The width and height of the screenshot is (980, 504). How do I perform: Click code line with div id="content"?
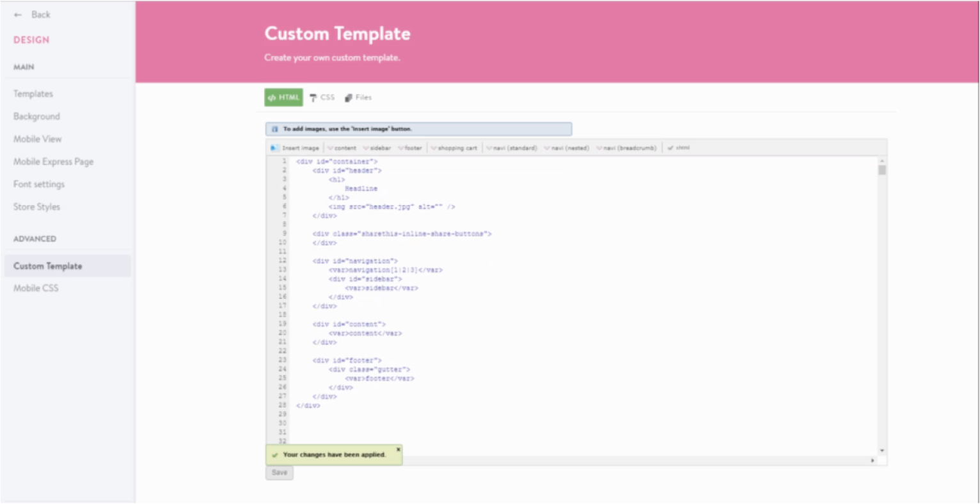349,324
